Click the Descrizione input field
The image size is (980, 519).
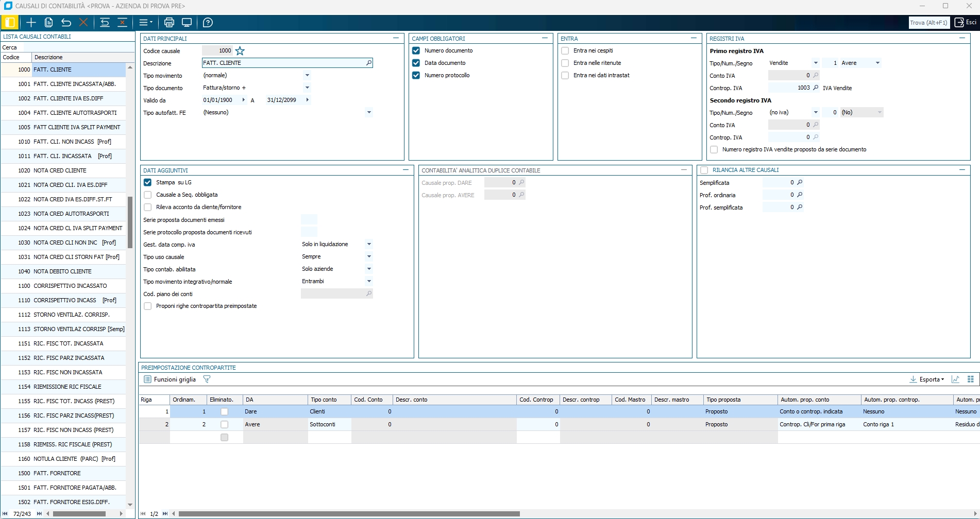[283, 63]
